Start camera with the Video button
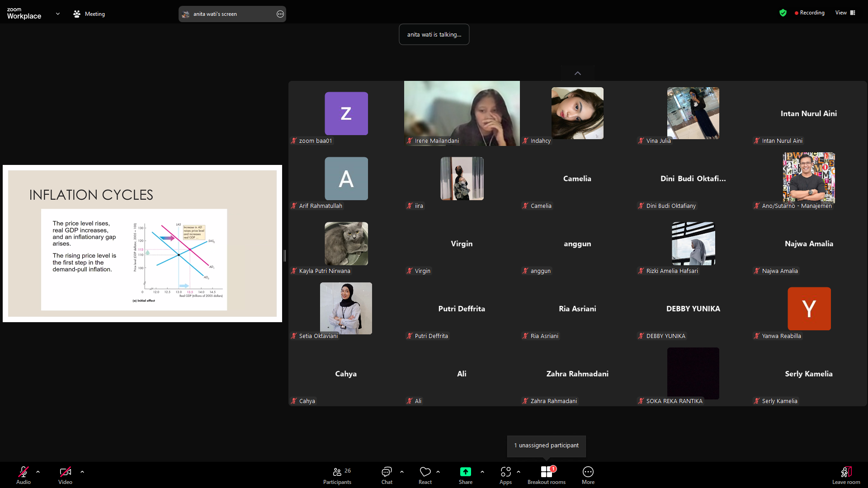The image size is (868, 488). coord(65,475)
